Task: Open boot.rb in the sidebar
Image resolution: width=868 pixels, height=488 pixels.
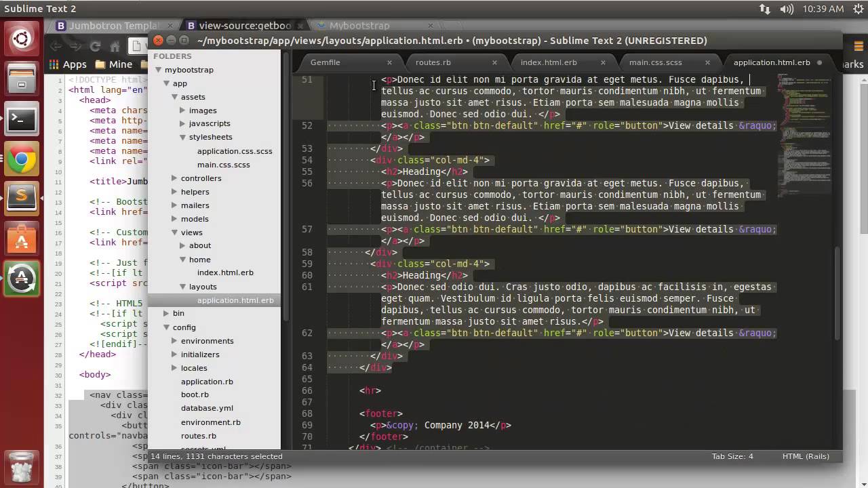Action: (195, 394)
